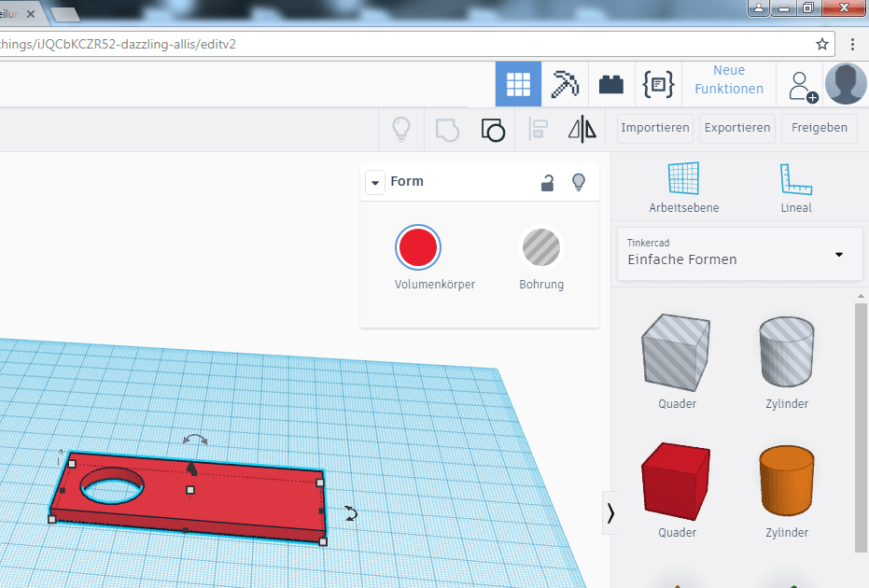Image resolution: width=869 pixels, height=588 pixels.
Task: Click the white center lift handle on shape
Action: coord(190,490)
